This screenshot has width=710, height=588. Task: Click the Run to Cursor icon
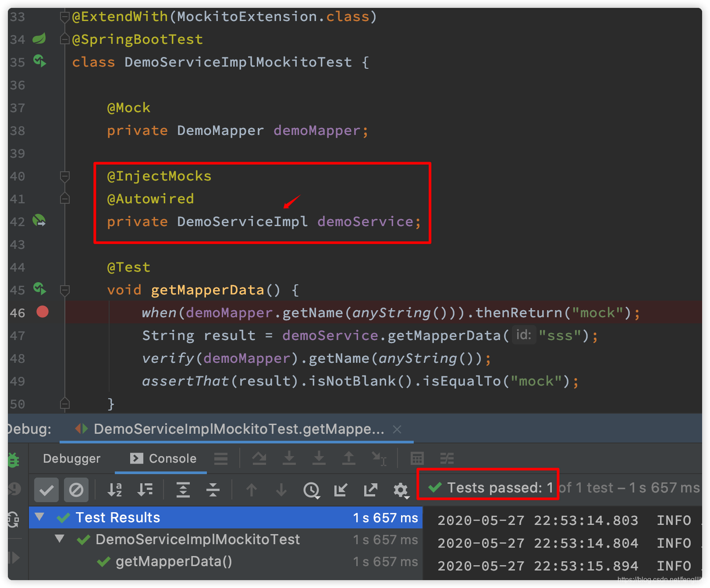click(379, 458)
